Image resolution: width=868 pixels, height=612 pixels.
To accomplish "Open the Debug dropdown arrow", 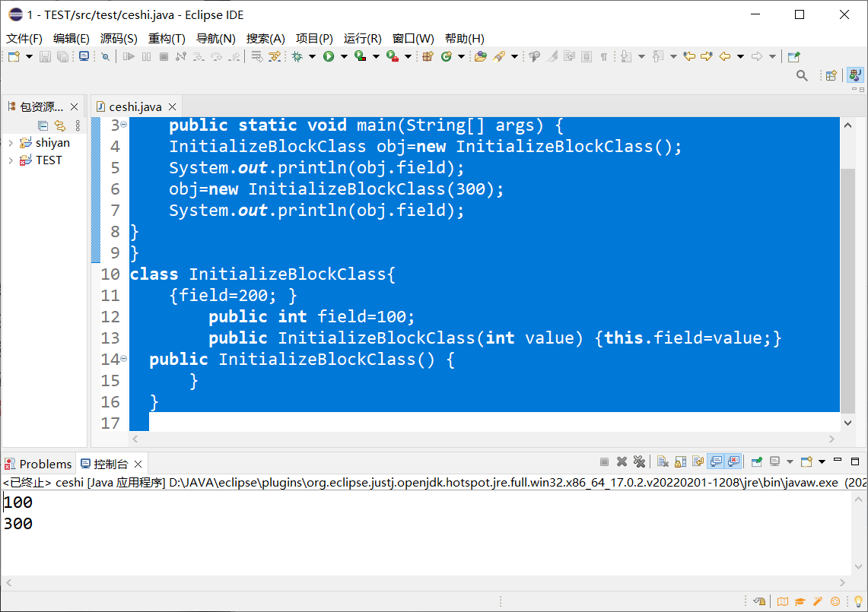I will pyautogui.click(x=312, y=56).
